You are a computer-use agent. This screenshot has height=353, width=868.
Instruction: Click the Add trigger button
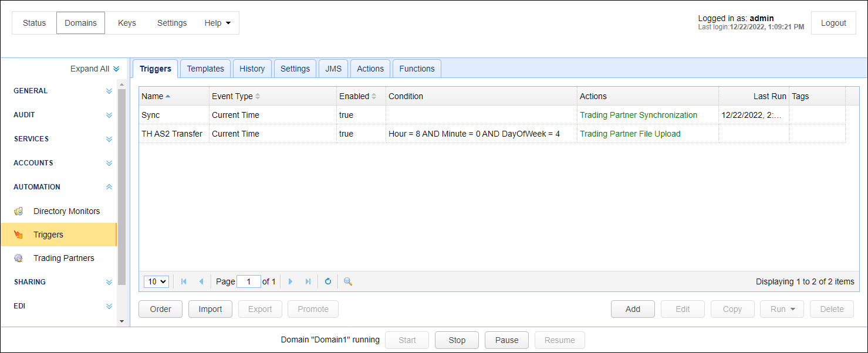[633, 309]
